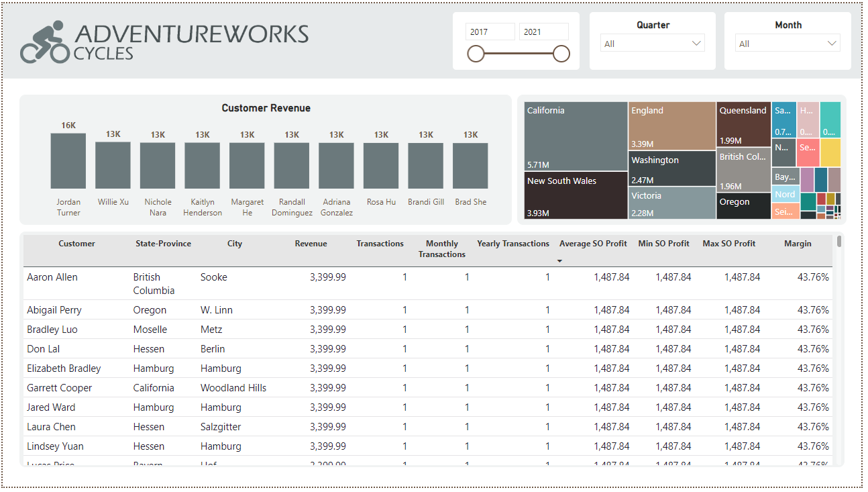
Task: Open the Month dropdown
Action: pyautogui.click(x=788, y=44)
